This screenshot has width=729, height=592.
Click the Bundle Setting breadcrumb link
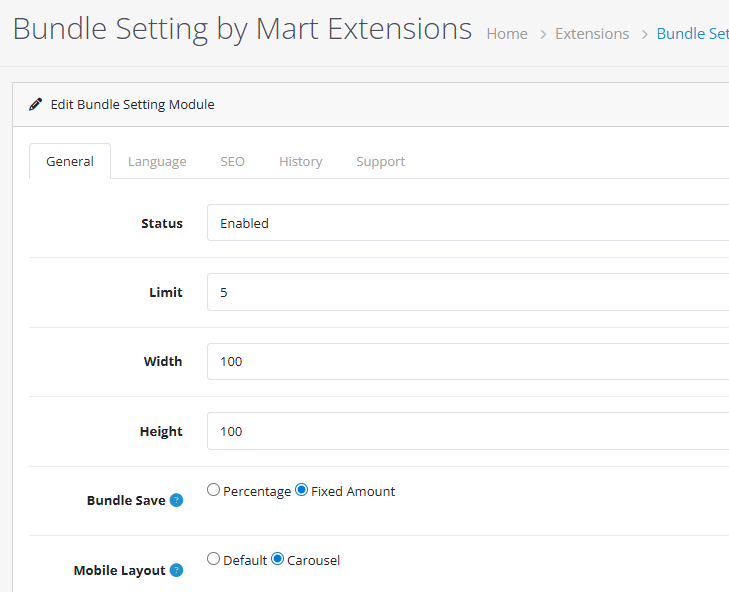click(x=692, y=34)
